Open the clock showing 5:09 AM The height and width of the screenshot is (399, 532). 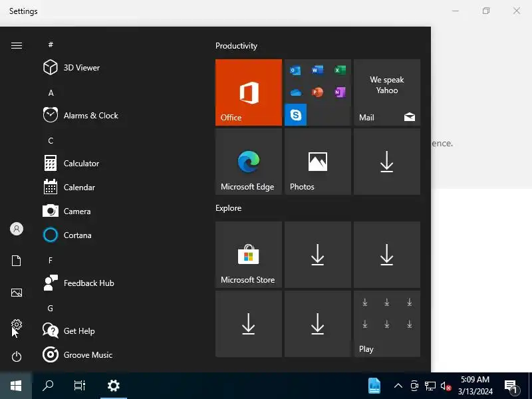point(475,386)
